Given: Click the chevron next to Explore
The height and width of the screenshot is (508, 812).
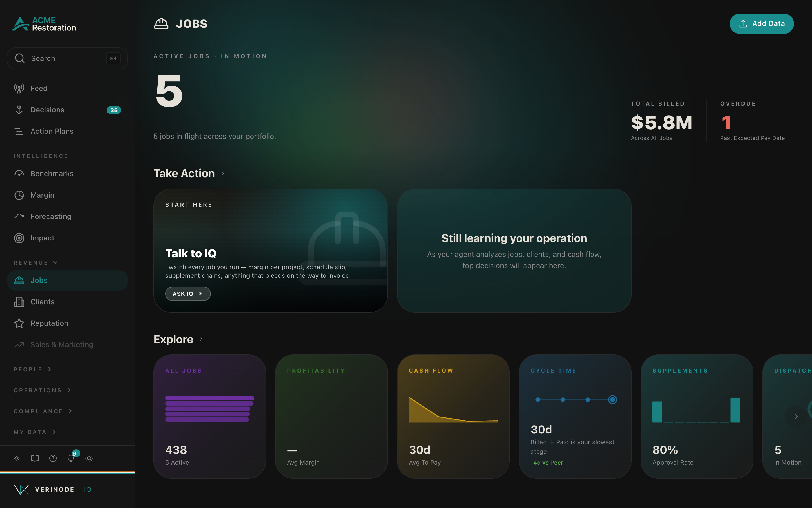Looking at the screenshot, I should point(201,339).
